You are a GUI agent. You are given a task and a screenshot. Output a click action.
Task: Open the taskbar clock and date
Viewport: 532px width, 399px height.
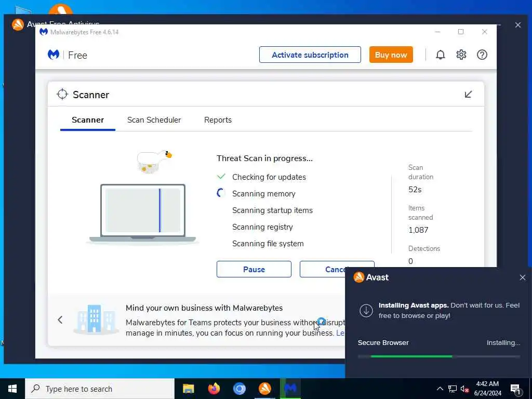point(487,389)
